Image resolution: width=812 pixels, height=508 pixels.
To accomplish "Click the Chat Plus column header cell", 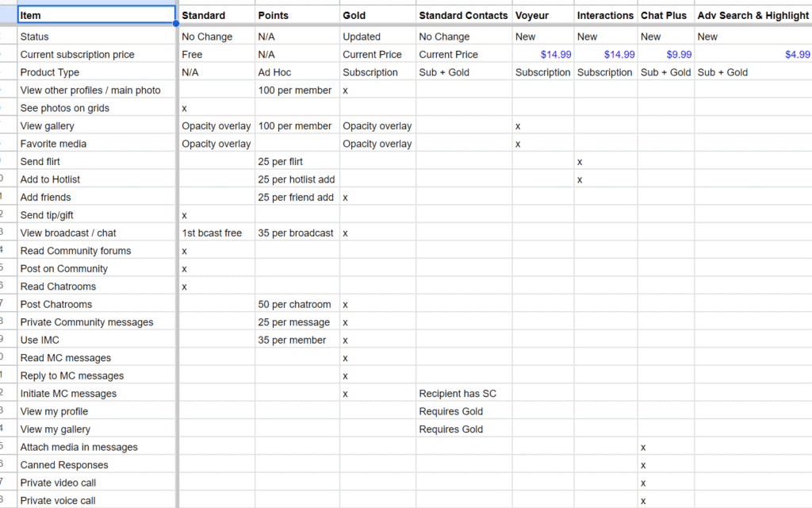I will pyautogui.click(x=664, y=15).
